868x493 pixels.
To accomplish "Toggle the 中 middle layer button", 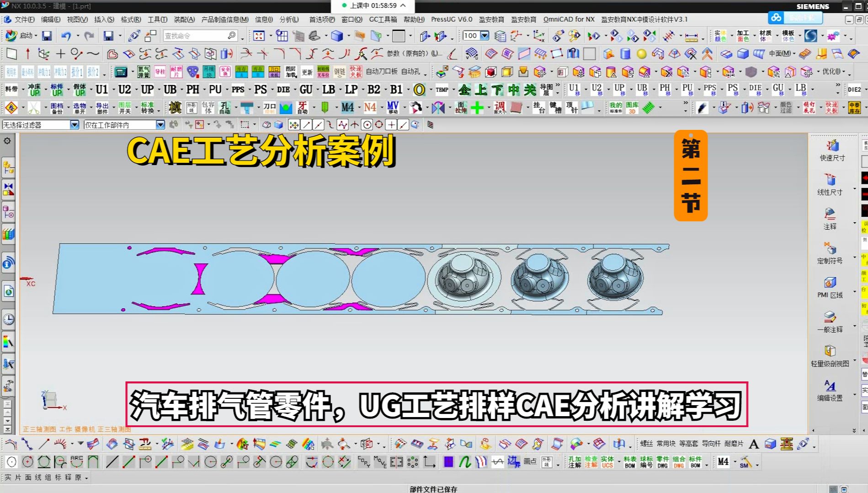I will coord(513,89).
